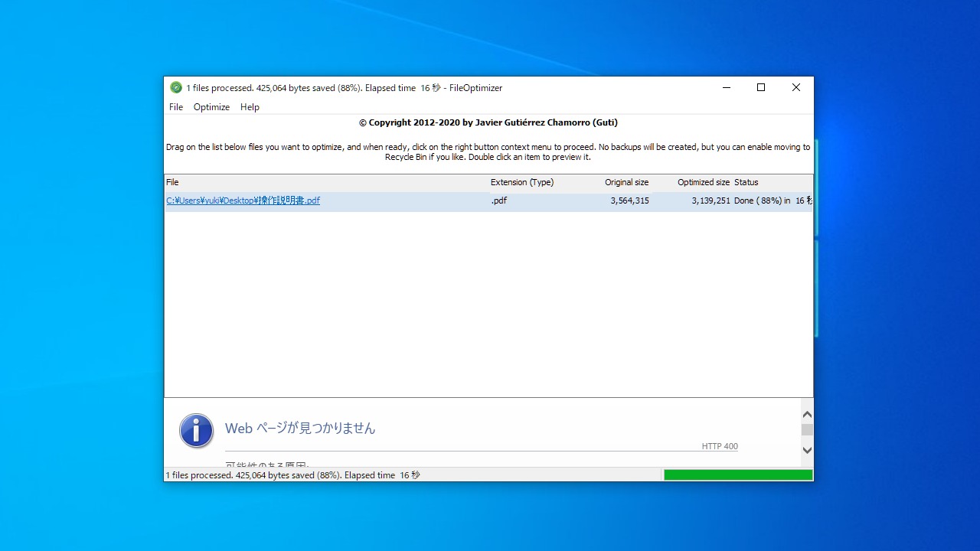
Task: Open the Help menu
Action: (x=250, y=107)
